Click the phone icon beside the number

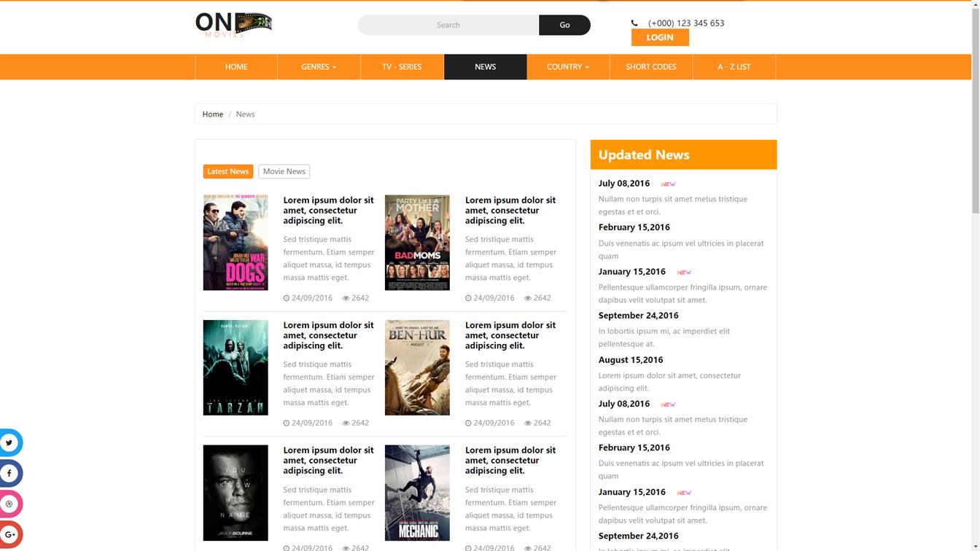coord(634,23)
